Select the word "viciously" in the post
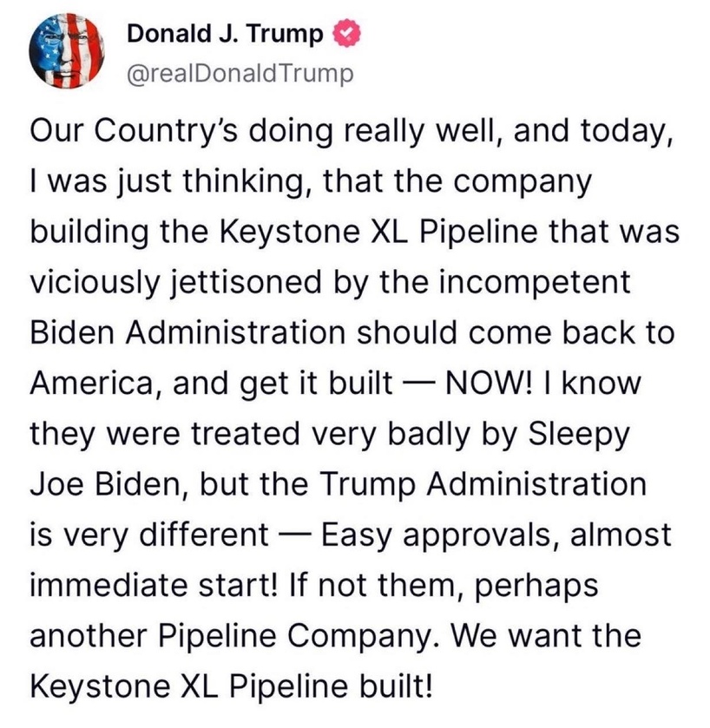 [x=95, y=283]
